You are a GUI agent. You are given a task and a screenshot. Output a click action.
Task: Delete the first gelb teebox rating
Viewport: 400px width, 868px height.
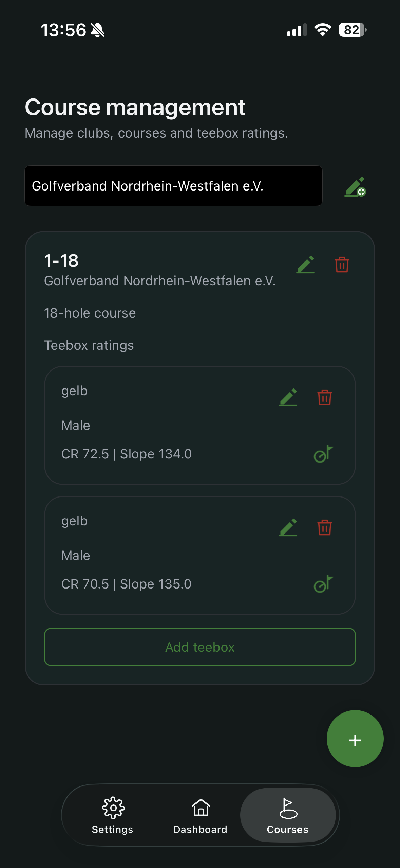324,398
